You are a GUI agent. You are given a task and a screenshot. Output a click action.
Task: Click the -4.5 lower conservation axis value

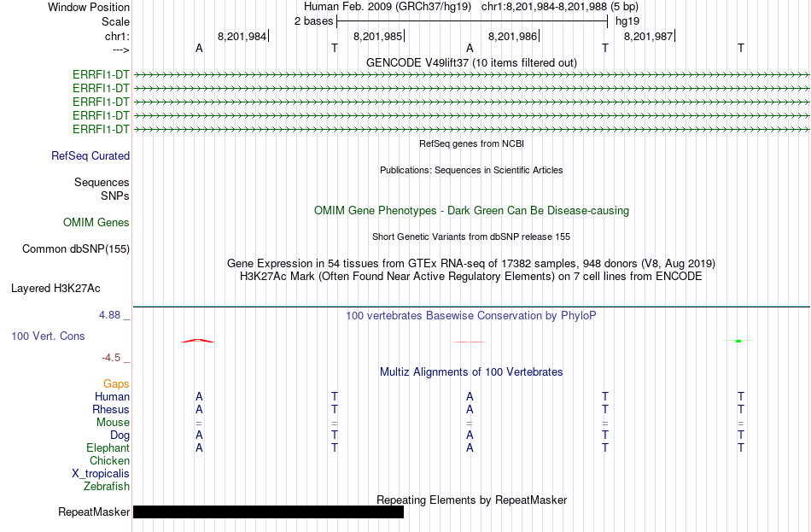[111, 358]
